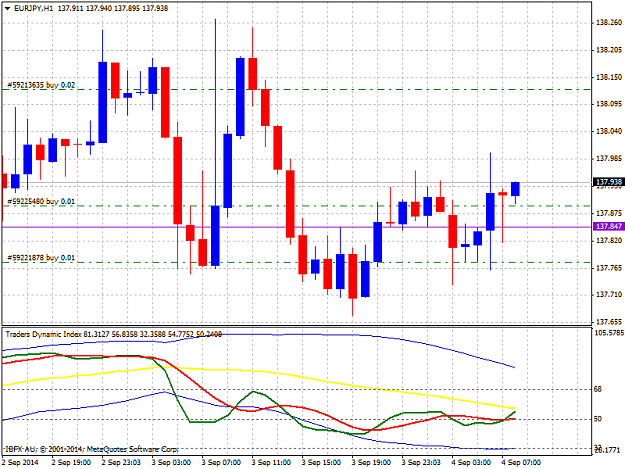
Task: Click time axis label 3 Sep 23:03
Action: click(421, 463)
